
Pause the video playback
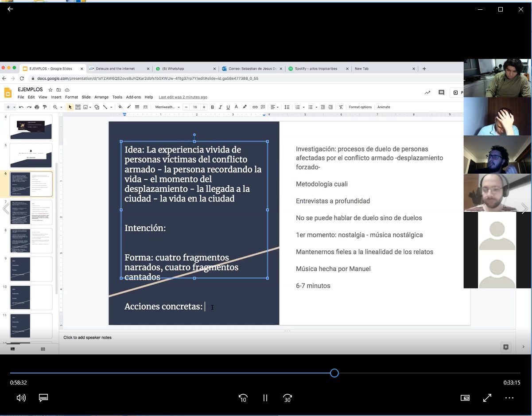[265, 398]
